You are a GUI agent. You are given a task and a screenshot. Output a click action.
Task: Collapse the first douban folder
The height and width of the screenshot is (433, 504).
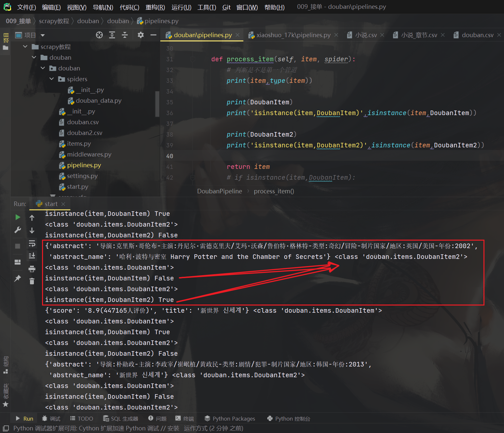tap(34, 57)
